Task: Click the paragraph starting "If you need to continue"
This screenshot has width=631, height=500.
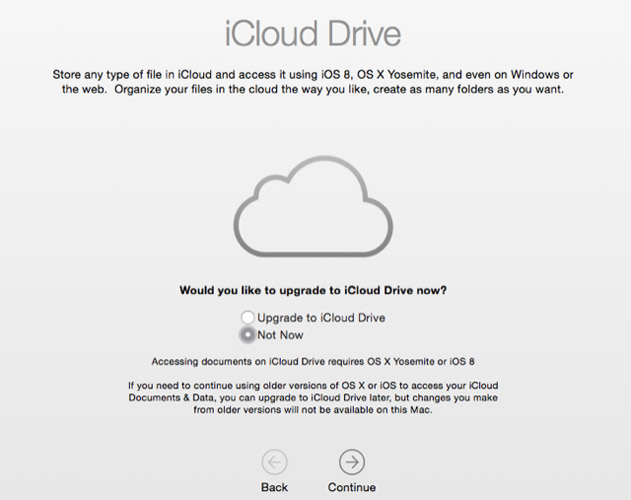Action: coord(313,397)
